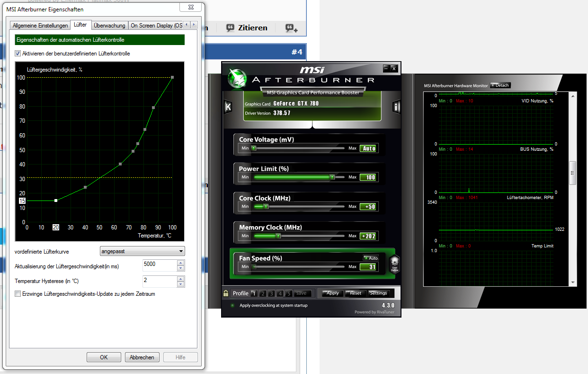Image resolution: width=588 pixels, height=374 pixels.
Task: Click the Memory Clock slider handle
Action: pos(278,236)
